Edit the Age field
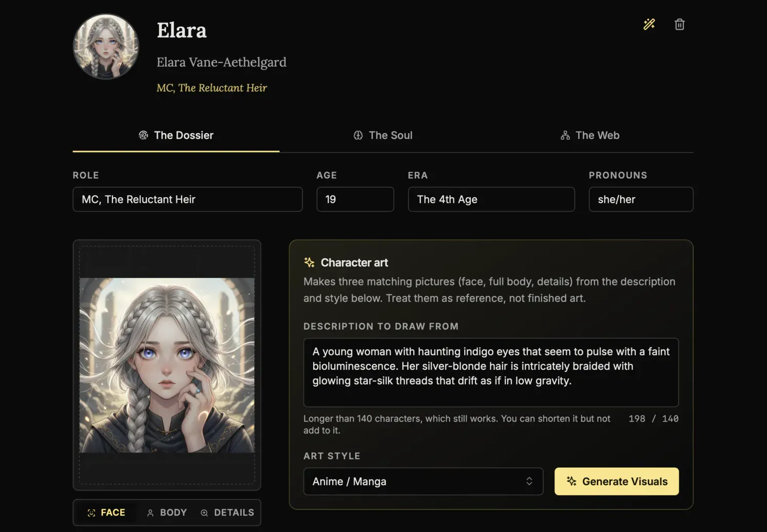This screenshot has width=767, height=532. click(355, 199)
